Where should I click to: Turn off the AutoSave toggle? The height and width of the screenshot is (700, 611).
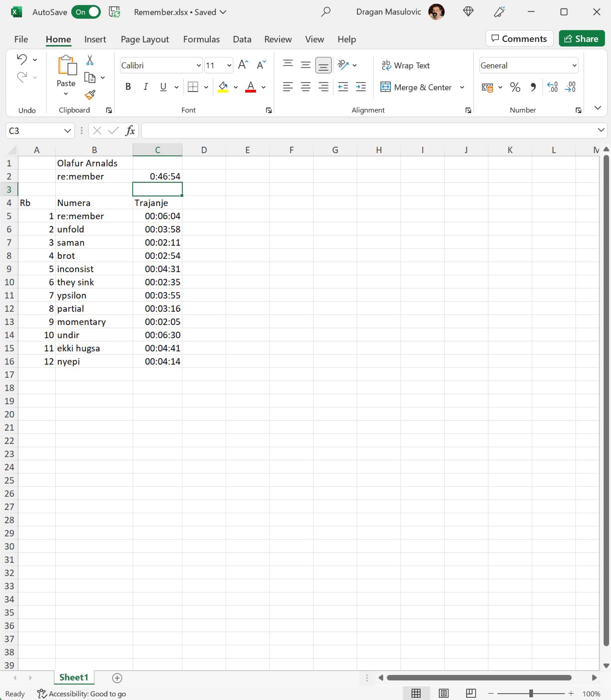[x=86, y=12]
